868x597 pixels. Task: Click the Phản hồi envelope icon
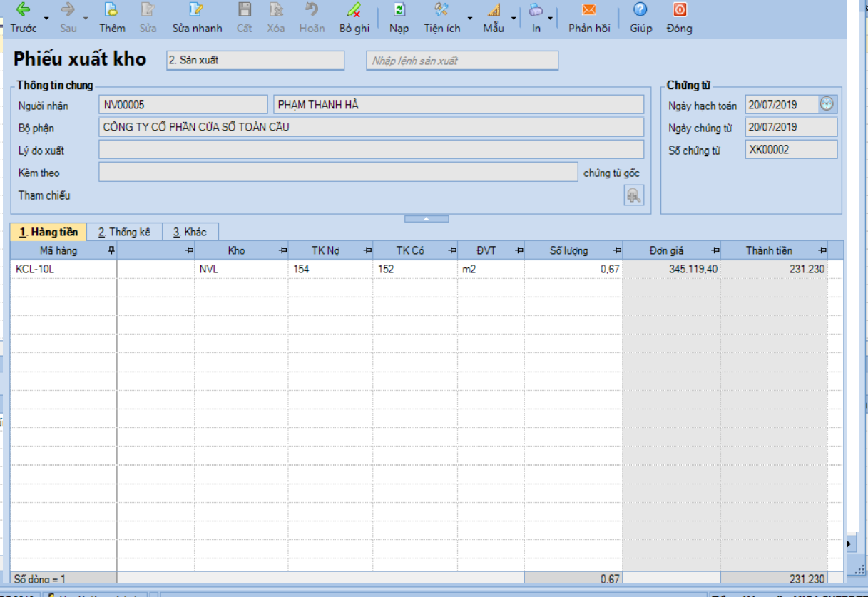click(588, 10)
